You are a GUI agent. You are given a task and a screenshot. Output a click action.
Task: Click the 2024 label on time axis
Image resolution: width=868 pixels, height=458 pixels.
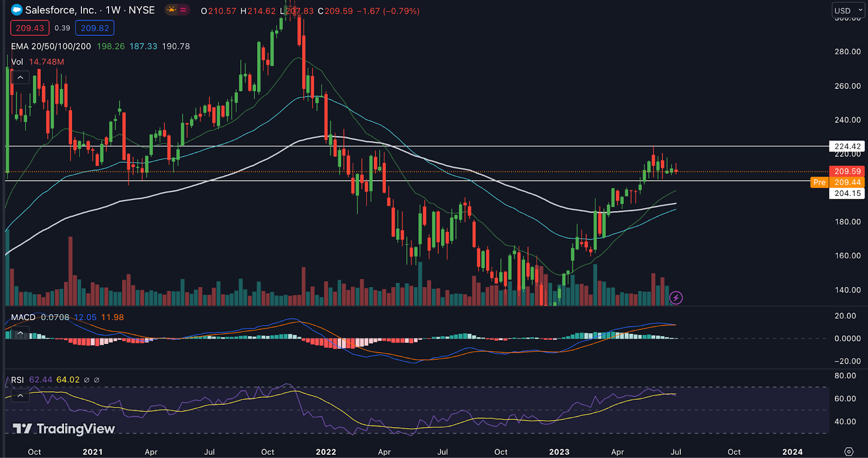click(793, 452)
